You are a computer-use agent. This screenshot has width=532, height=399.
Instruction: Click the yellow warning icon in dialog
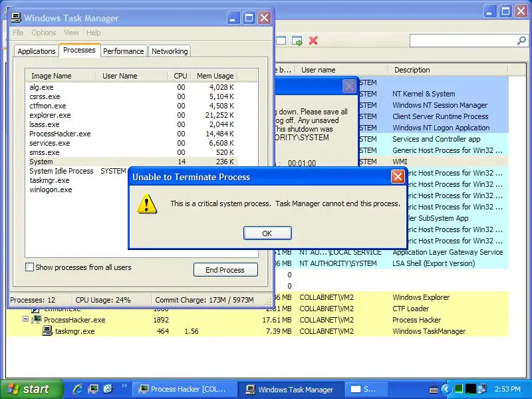pos(147,204)
